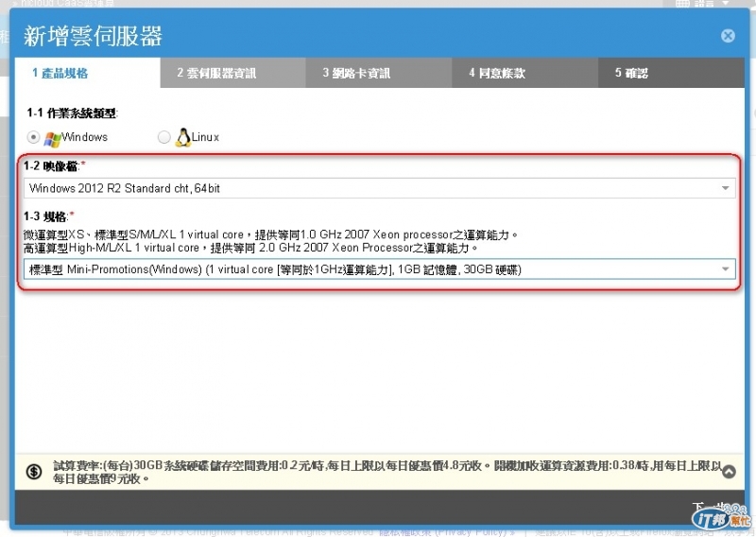756x537 pixels.
Task: Select the Linux operating system radio button
Action: point(163,137)
